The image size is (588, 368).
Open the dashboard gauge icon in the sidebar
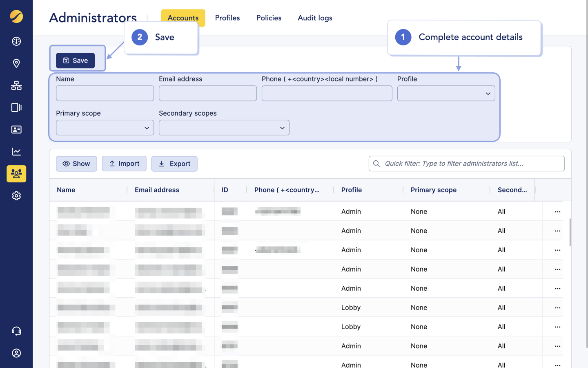click(16, 41)
